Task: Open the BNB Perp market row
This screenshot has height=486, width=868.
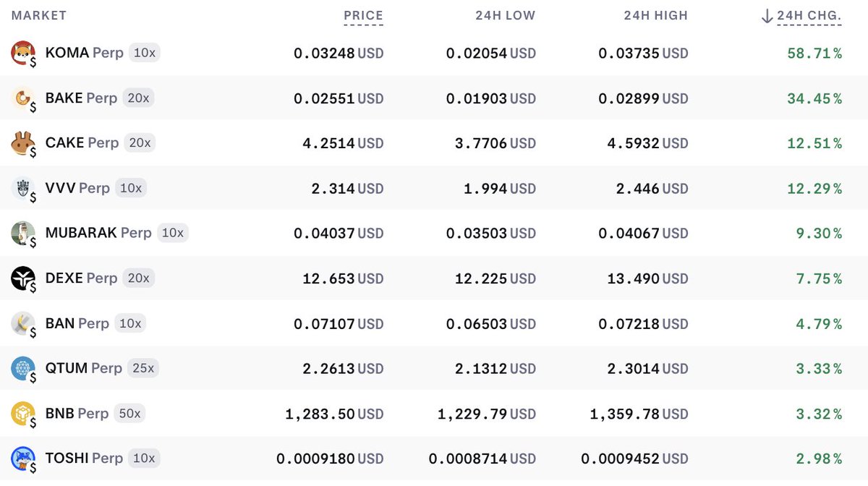Action: tap(434, 413)
